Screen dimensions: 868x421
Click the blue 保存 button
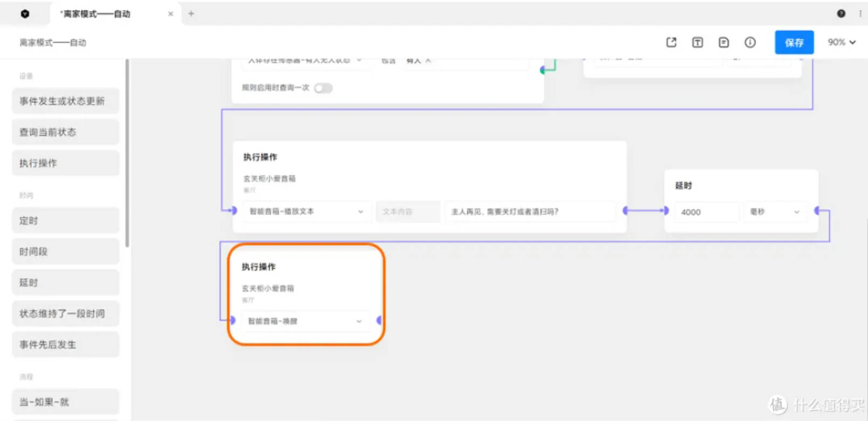point(794,43)
